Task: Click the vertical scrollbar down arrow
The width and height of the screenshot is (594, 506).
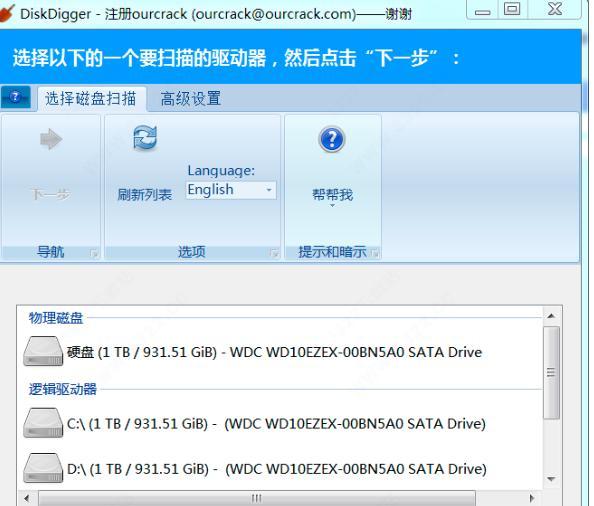Action: (551, 479)
